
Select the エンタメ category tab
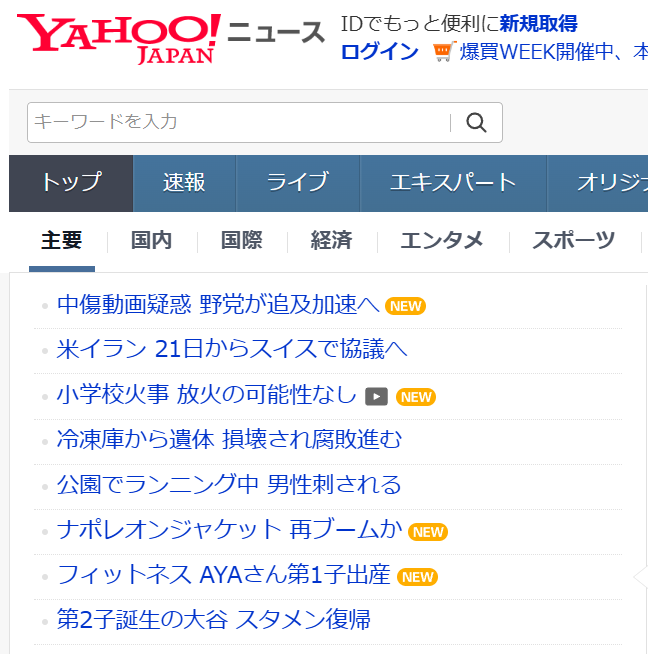pyautogui.click(x=442, y=241)
